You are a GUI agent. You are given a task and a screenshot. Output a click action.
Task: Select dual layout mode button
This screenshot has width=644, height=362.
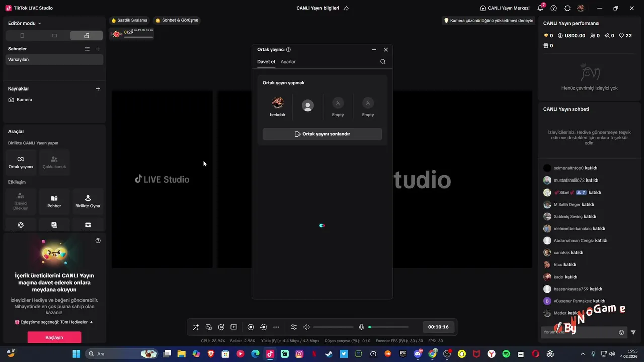click(x=87, y=36)
